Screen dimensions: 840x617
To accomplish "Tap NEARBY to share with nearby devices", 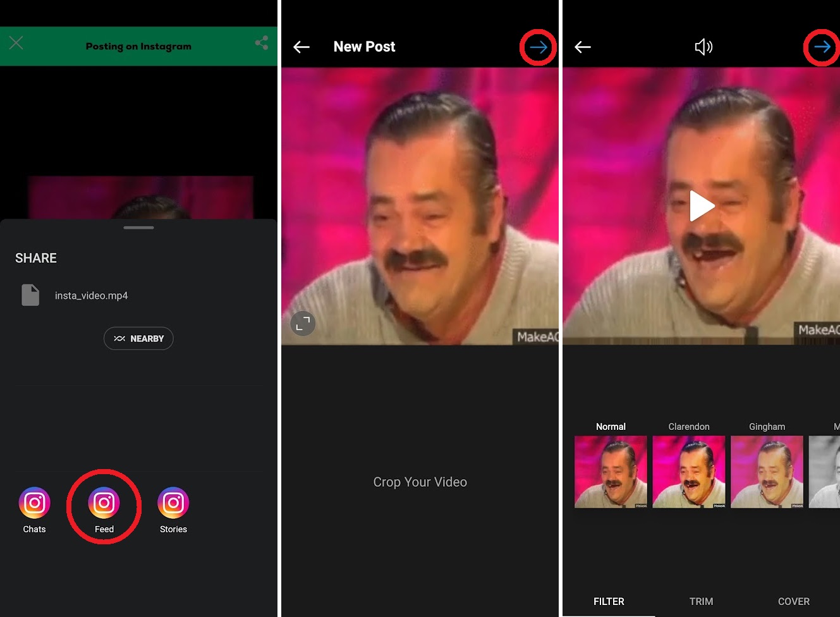I will point(138,338).
